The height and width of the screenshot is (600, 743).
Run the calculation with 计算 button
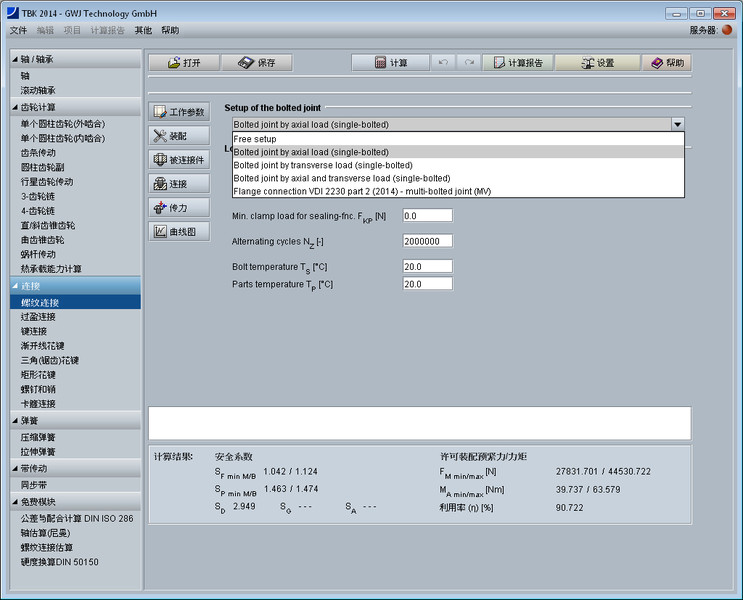click(390, 62)
